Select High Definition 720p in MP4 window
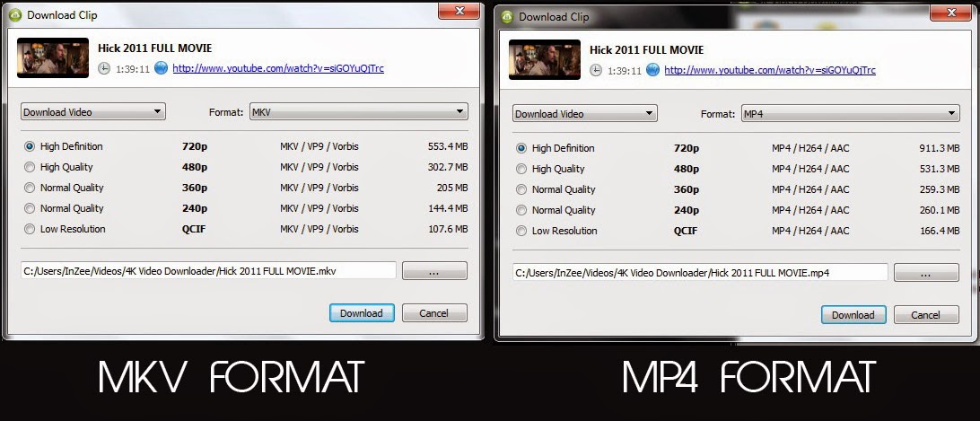 pyautogui.click(x=521, y=148)
